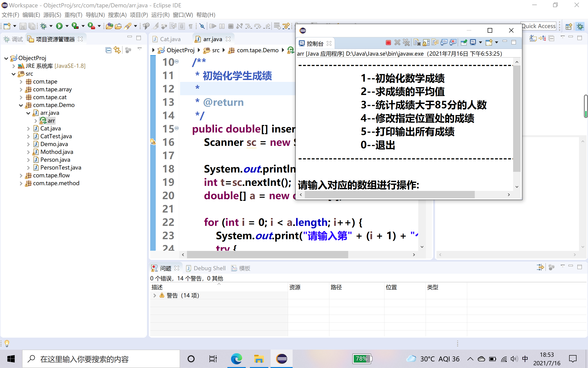The width and height of the screenshot is (588, 368).
Task: Open 文件(F) menu
Action: coord(10,15)
